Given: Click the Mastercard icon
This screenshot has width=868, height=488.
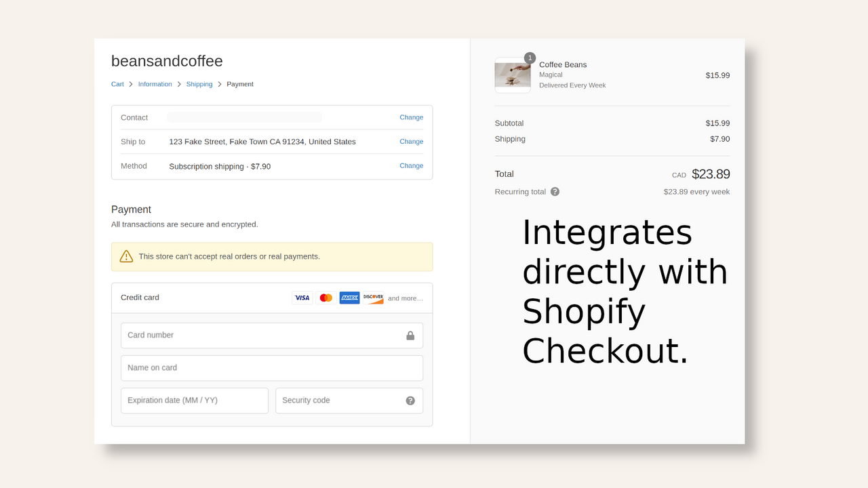Looking at the screenshot, I should 326,298.
